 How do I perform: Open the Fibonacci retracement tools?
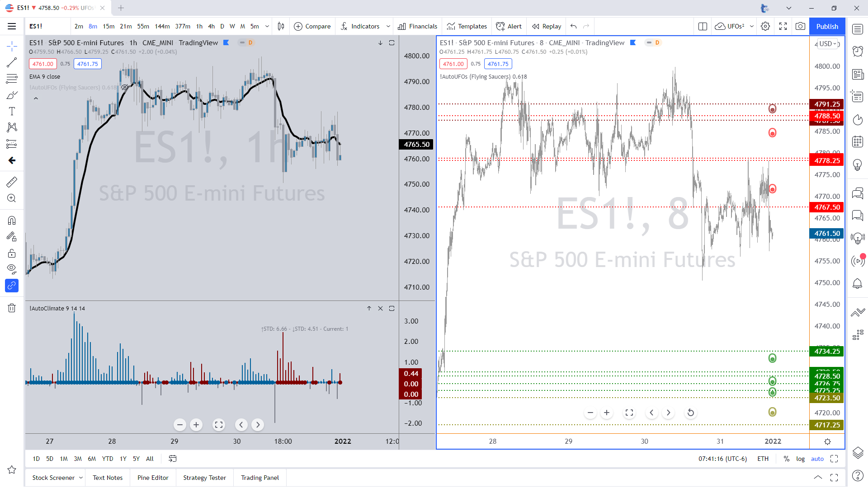12,79
